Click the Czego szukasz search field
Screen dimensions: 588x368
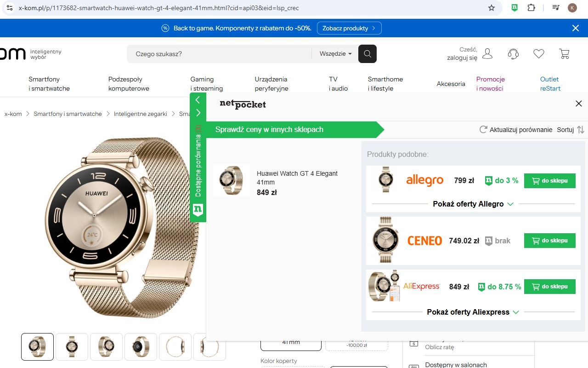click(219, 54)
